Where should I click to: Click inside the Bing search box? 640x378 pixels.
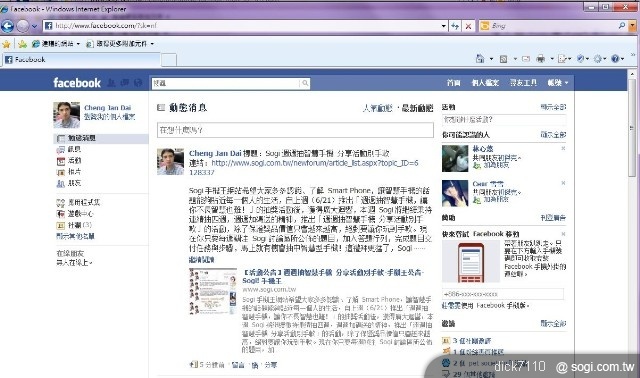pyautogui.click(x=553, y=26)
